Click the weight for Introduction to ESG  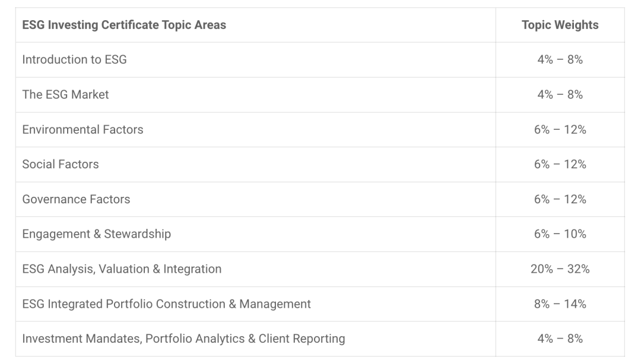560,59
